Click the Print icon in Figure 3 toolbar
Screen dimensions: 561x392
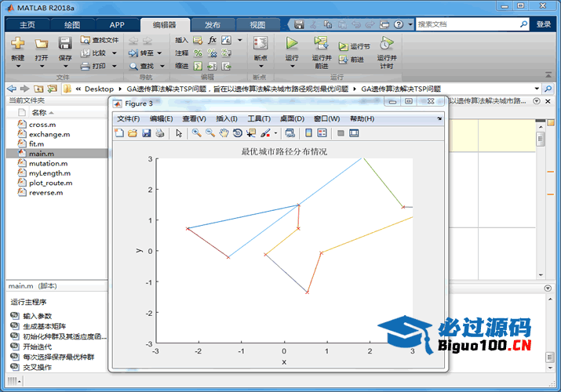160,133
